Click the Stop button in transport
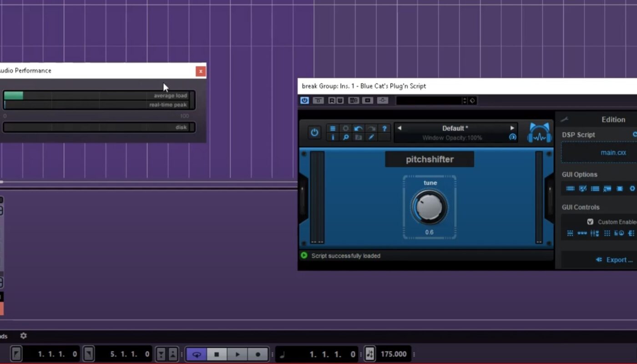The image size is (637, 364). point(217,354)
